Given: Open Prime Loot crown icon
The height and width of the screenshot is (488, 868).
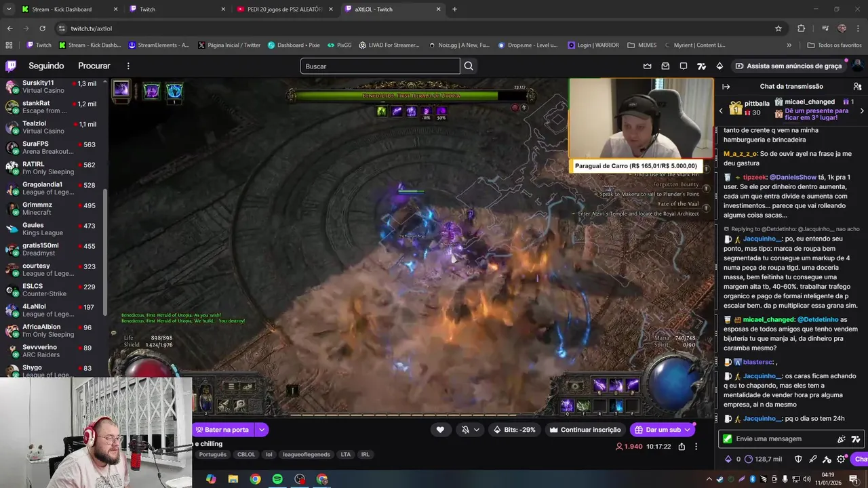Looking at the screenshot, I should 647,66.
